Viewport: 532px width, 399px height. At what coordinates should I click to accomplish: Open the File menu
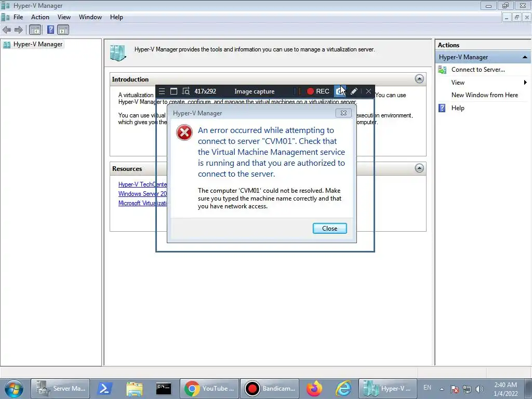point(18,17)
